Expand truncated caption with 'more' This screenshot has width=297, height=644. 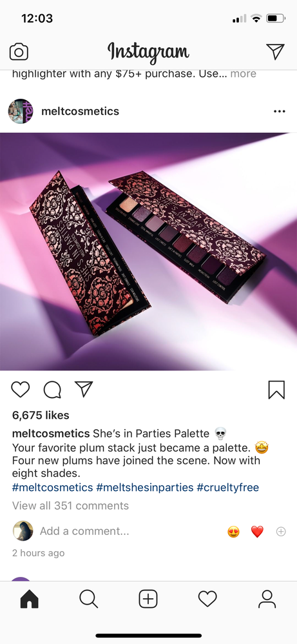(x=244, y=74)
